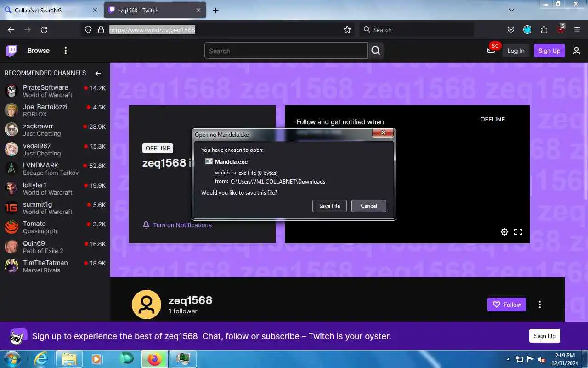Close the zeq1568 Twitch tab
This screenshot has width=588, height=368.
click(x=198, y=10)
